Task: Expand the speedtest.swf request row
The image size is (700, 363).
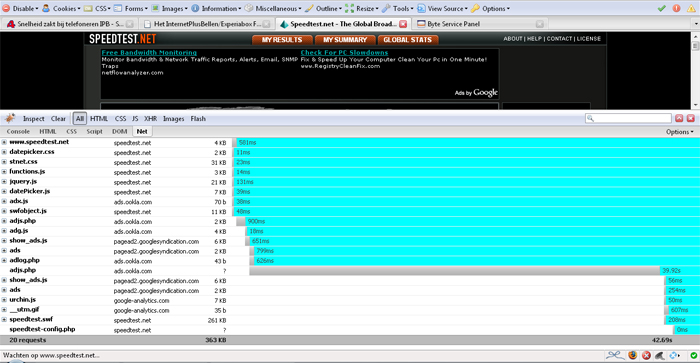Action: (4, 319)
